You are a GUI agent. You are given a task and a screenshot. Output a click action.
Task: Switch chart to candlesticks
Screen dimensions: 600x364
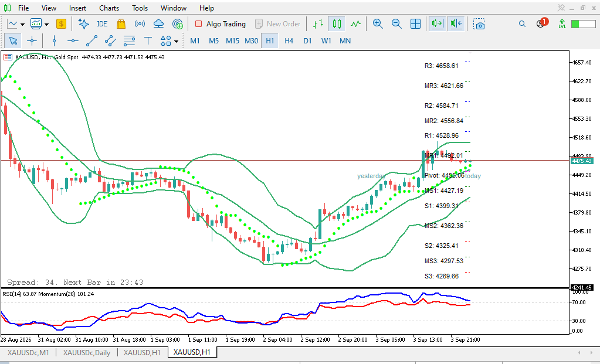click(336, 23)
